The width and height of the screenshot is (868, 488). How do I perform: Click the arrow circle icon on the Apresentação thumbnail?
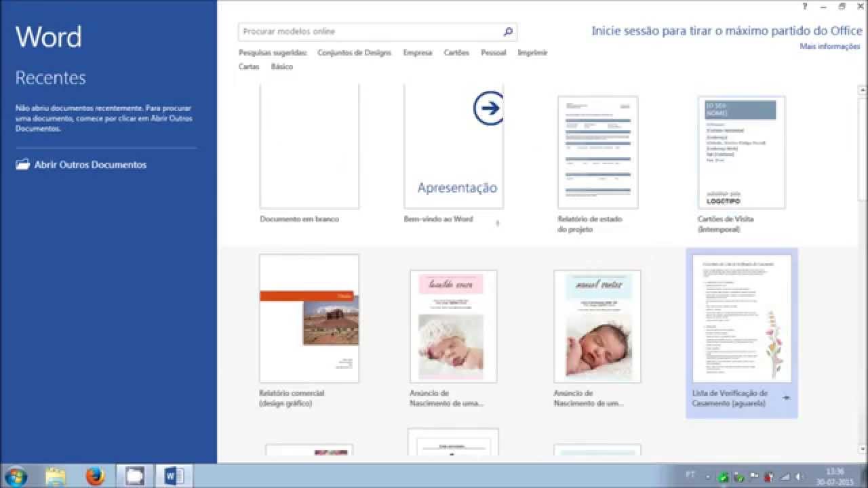(488, 108)
